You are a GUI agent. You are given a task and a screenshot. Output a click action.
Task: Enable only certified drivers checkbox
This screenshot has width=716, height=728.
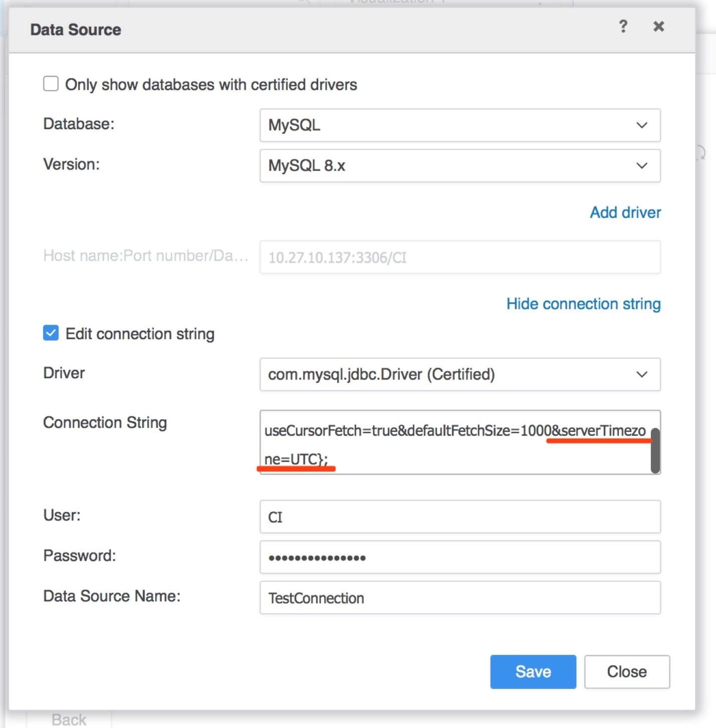51,84
